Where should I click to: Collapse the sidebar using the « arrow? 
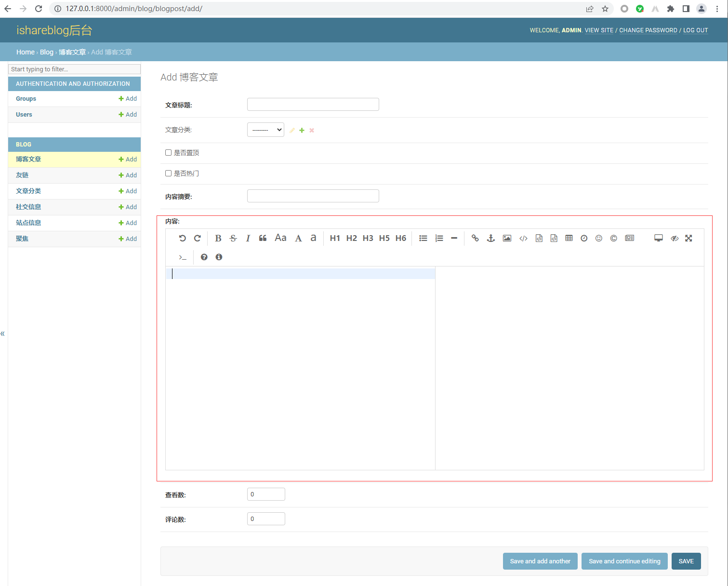(3, 333)
